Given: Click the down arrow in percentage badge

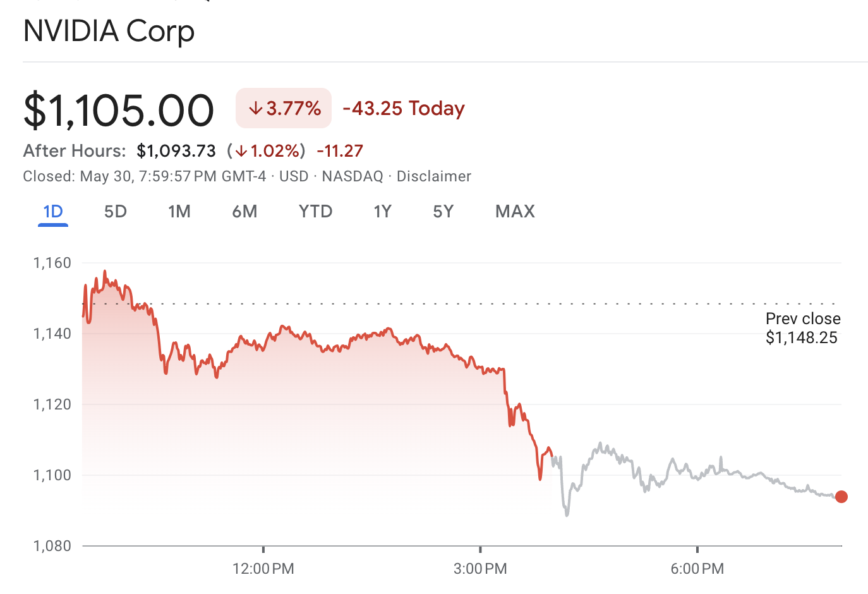Looking at the screenshot, I should 255,109.
